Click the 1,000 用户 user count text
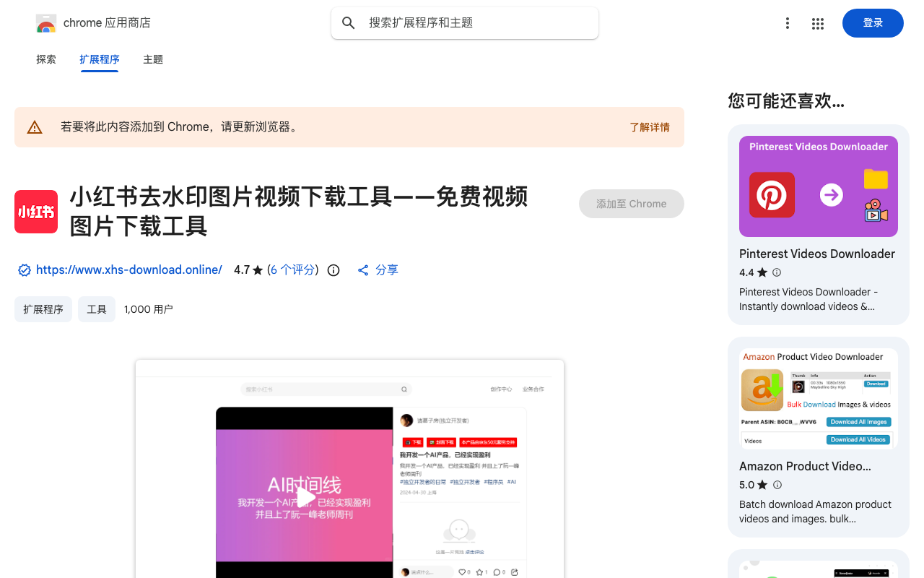The image size is (924, 578). [149, 309]
